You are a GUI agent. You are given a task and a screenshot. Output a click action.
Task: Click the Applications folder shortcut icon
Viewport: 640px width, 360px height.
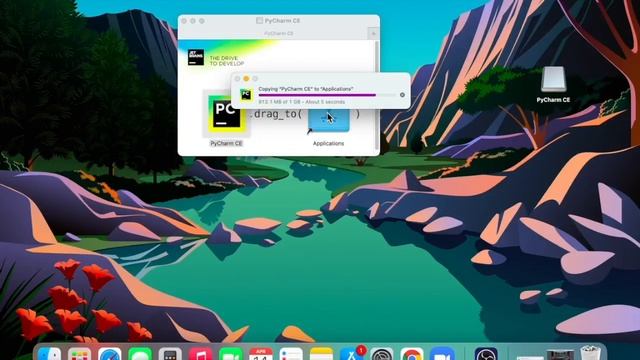[x=329, y=120]
